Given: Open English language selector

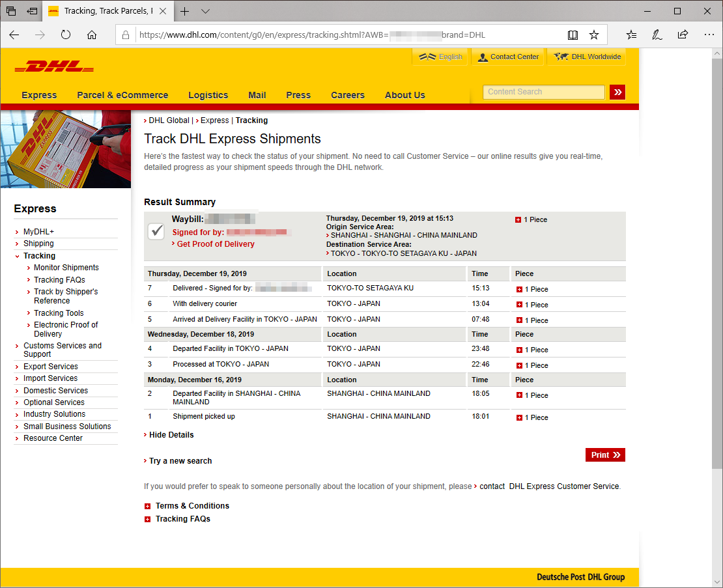Looking at the screenshot, I should coord(440,57).
